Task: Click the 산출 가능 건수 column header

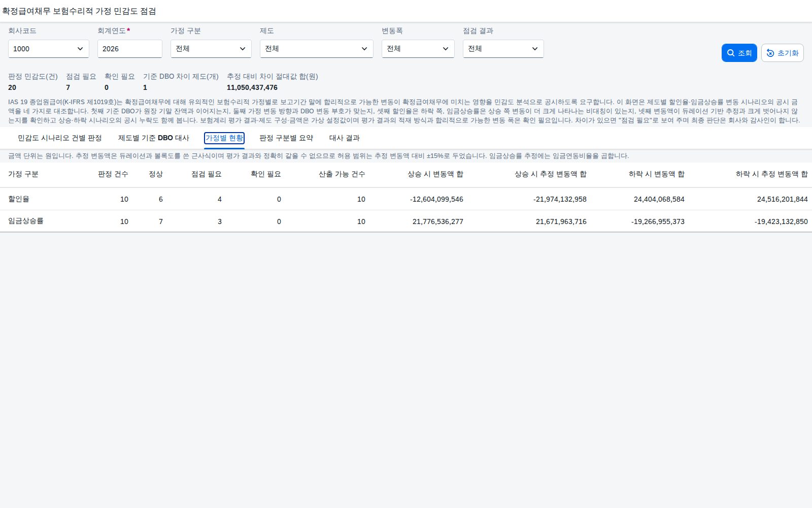Action: tap(342, 174)
